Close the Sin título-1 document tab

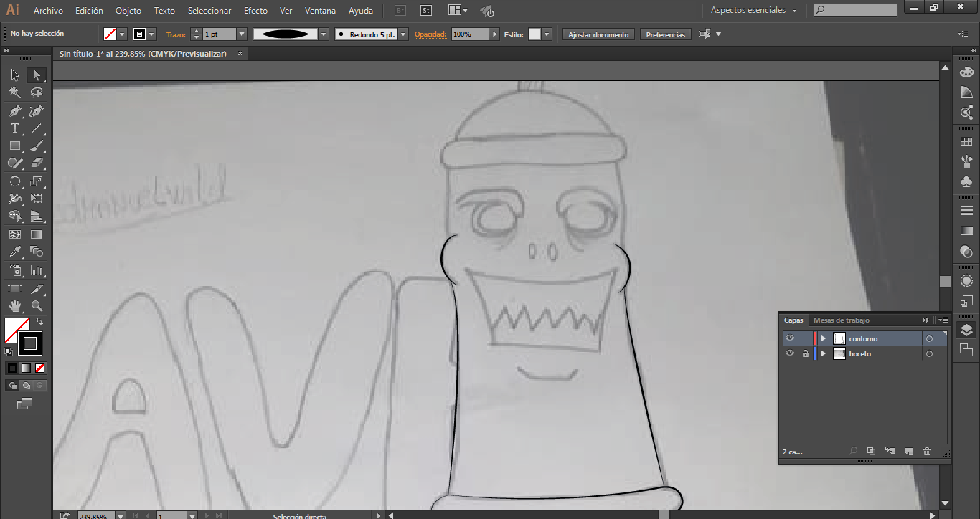point(240,54)
